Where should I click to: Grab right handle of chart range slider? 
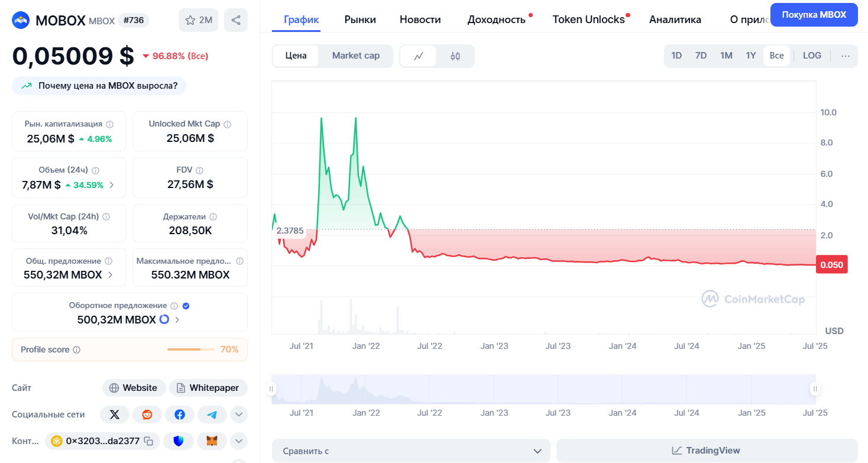click(x=815, y=389)
